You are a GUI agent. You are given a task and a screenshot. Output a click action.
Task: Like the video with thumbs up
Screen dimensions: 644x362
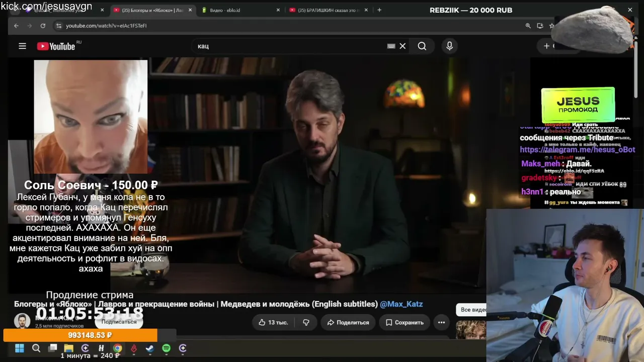tap(273, 322)
